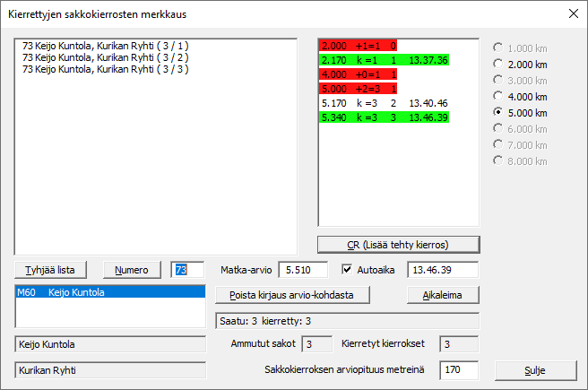Click the Matka-arvio input field

pyautogui.click(x=305, y=269)
